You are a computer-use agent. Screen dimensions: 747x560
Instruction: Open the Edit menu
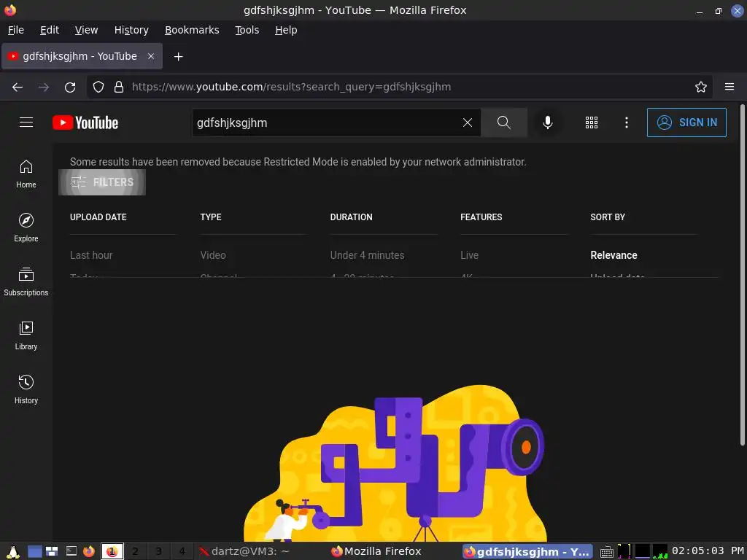pos(50,30)
